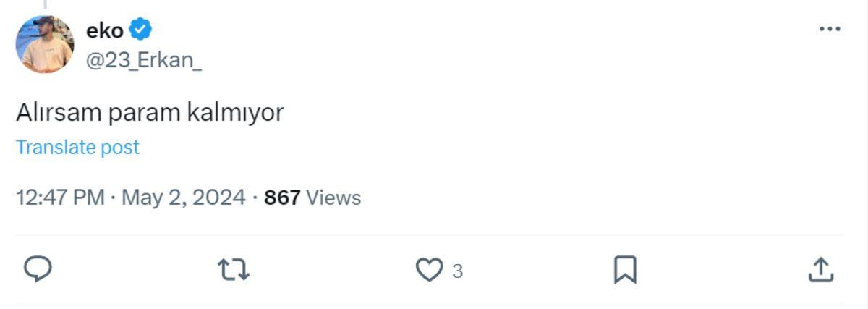
Task: Click the like count number 3
Action: pos(457,271)
